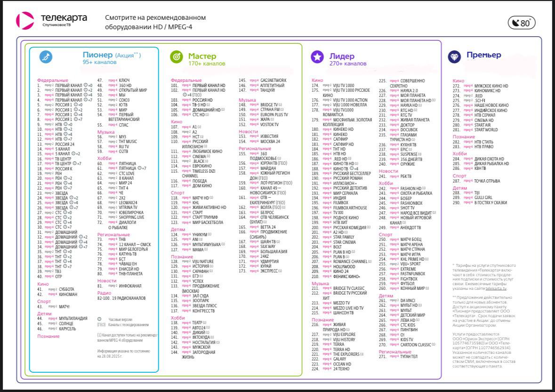Click channel ЖИВИ АКТИВНО HD
Screen dimensions: 555x392
[x=209, y=208]
